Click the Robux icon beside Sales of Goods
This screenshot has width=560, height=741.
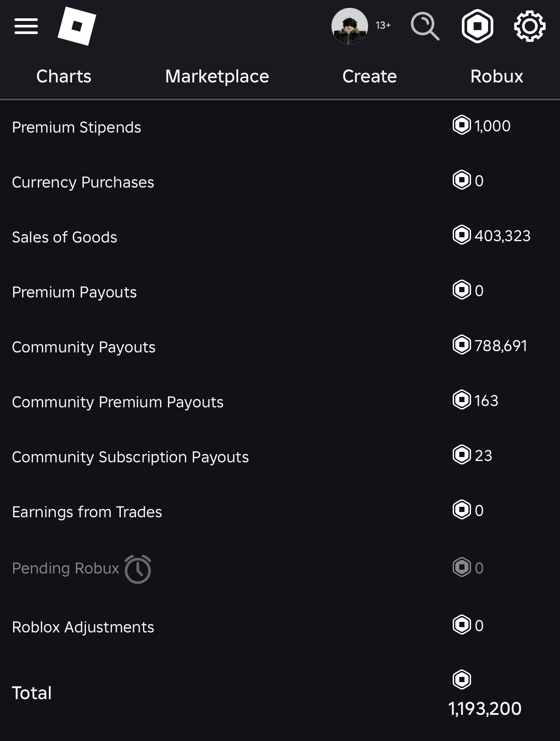462,235
